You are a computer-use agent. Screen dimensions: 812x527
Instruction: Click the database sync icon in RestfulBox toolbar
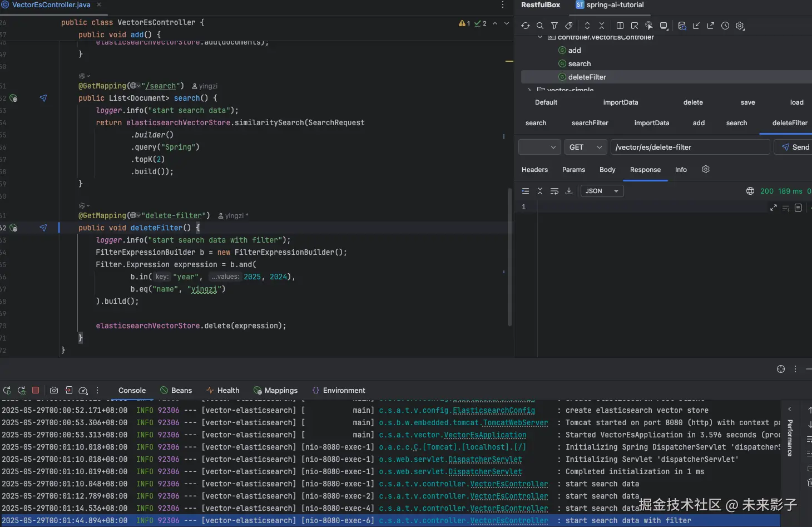682,26
